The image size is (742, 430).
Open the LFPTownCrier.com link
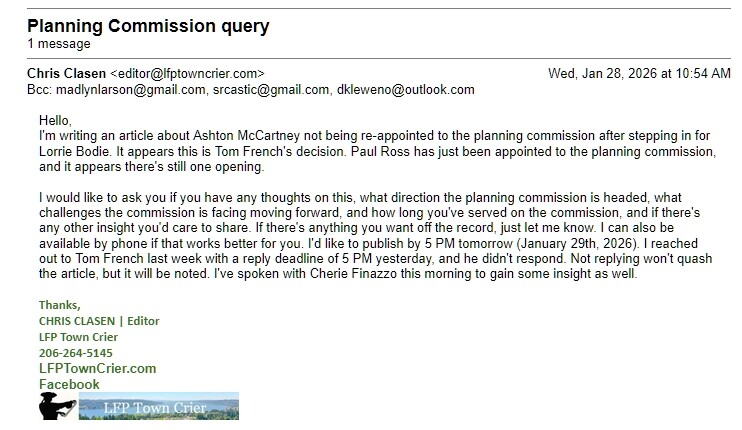97,368
